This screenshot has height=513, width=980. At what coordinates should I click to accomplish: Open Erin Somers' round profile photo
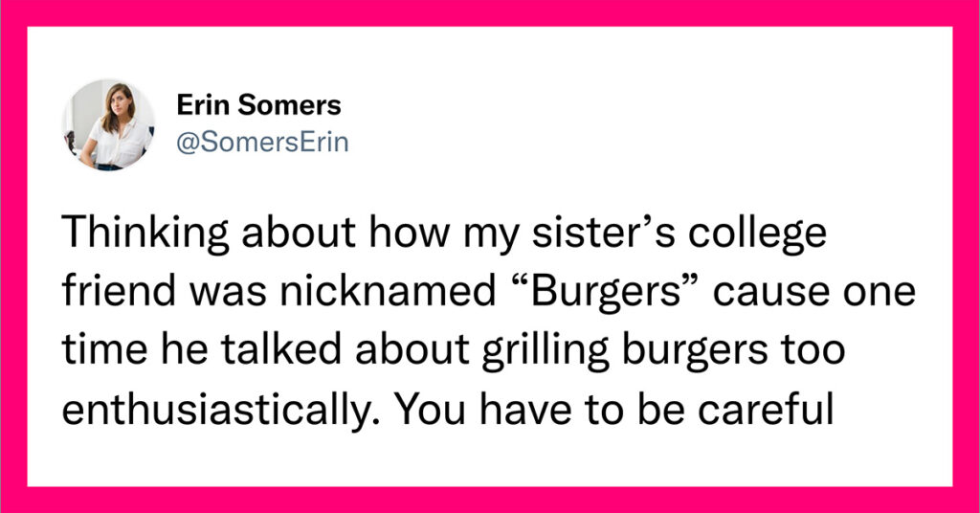(x=108, y=125)
